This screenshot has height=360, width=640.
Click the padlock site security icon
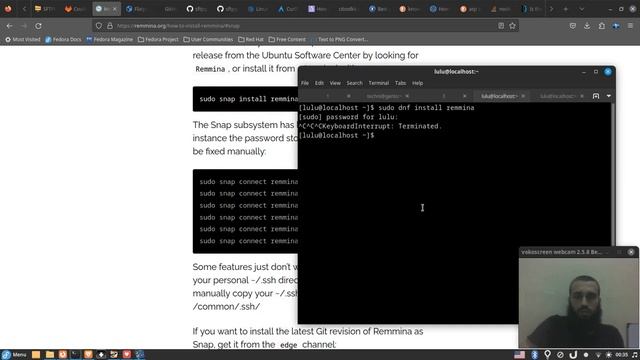point(110,26)
